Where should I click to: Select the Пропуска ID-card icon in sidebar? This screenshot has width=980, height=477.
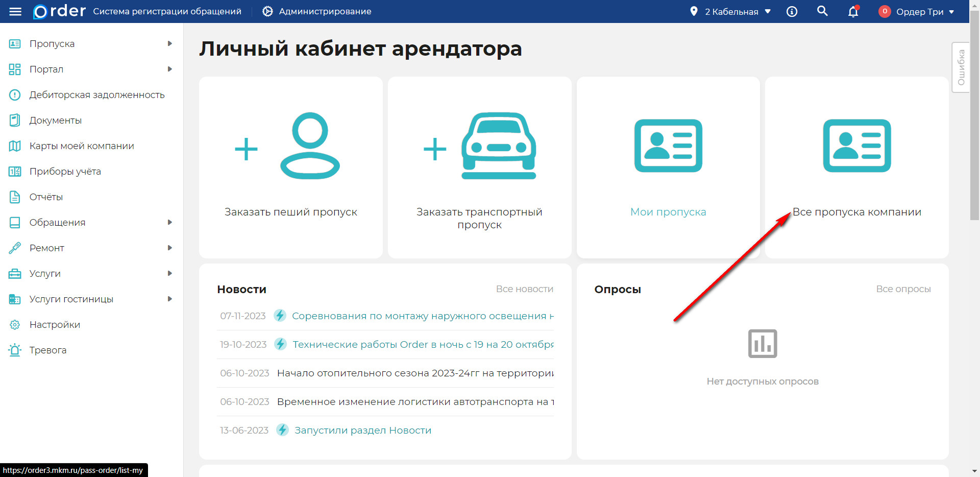tap(14, 43)
